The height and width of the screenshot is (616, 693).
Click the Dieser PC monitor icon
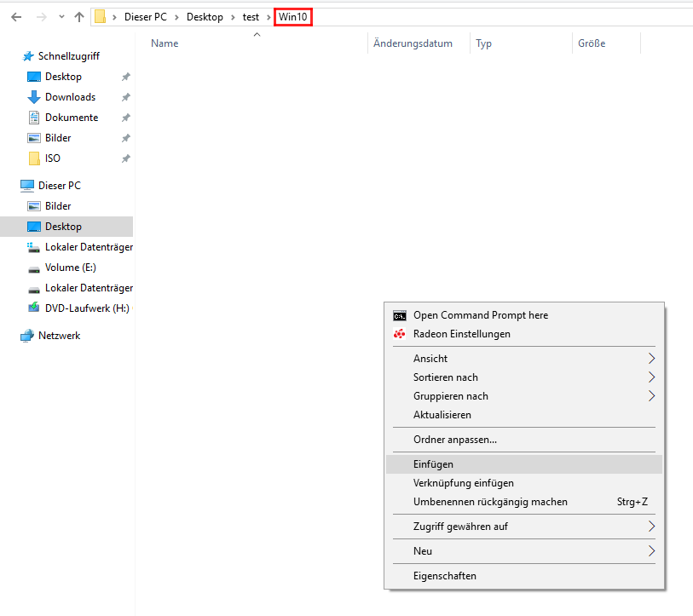(27, 186)
